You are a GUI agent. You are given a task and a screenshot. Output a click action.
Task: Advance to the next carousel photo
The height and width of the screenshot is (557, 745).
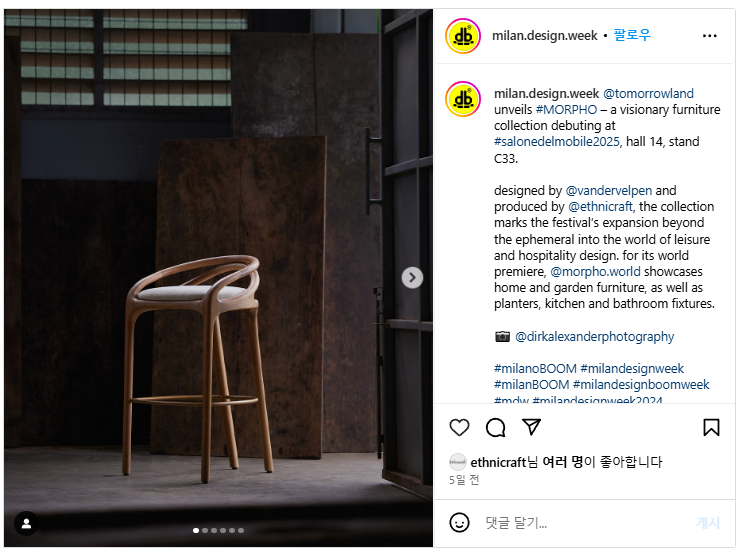tap(412, 278)
